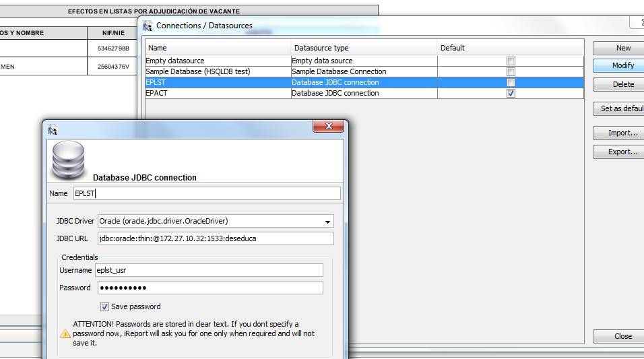Viewport: 644px width, 359px height.
Task: Check Default box for Sample Database
Action: 511,71
